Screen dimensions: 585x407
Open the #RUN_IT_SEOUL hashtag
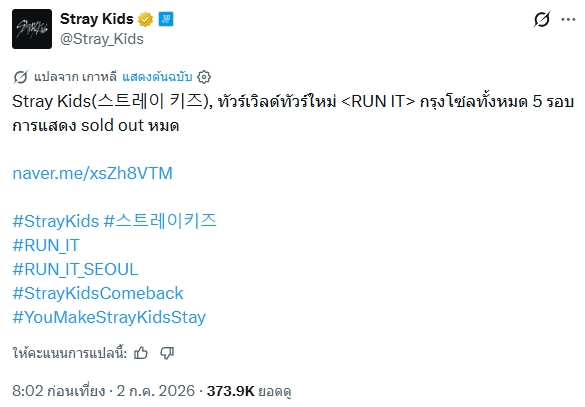pos(75,269)
